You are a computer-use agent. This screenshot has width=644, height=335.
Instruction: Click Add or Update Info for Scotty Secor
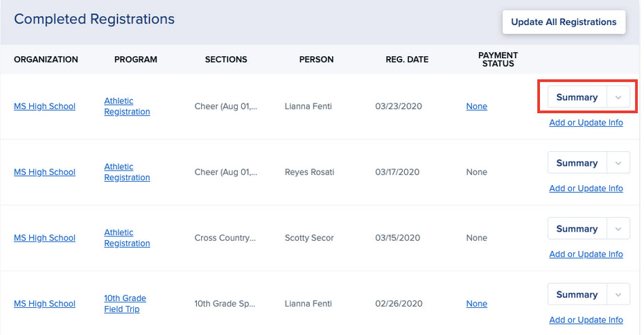tap(586, 255)
